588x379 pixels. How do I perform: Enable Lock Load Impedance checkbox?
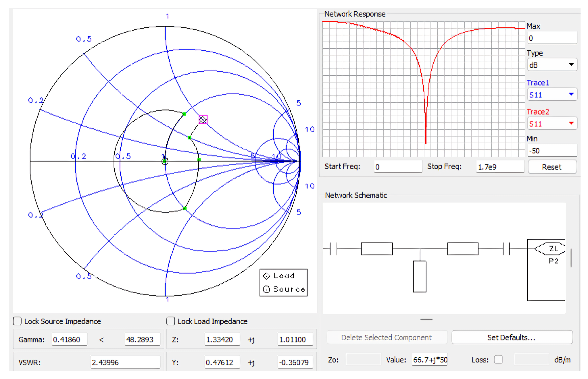pos(171,321)
